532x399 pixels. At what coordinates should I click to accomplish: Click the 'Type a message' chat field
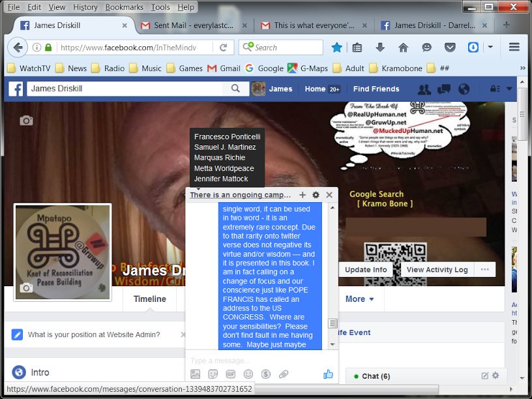[261, 361]
